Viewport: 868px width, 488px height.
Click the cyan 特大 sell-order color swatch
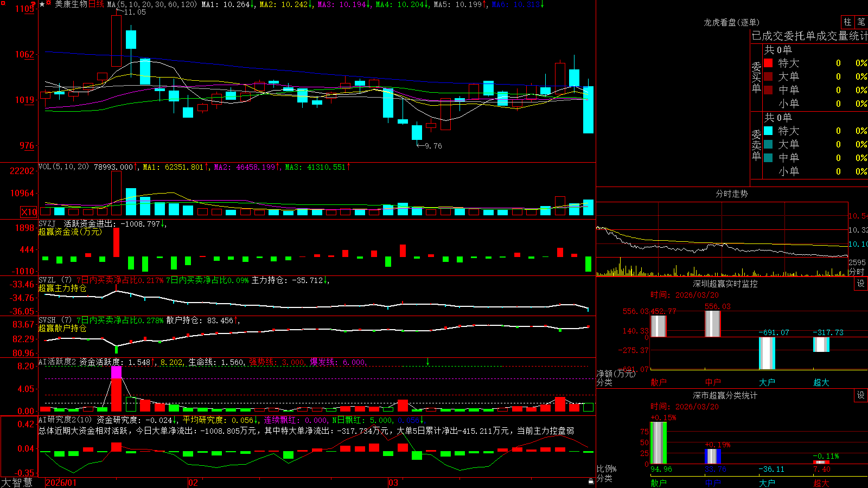[x=768, y=131]
